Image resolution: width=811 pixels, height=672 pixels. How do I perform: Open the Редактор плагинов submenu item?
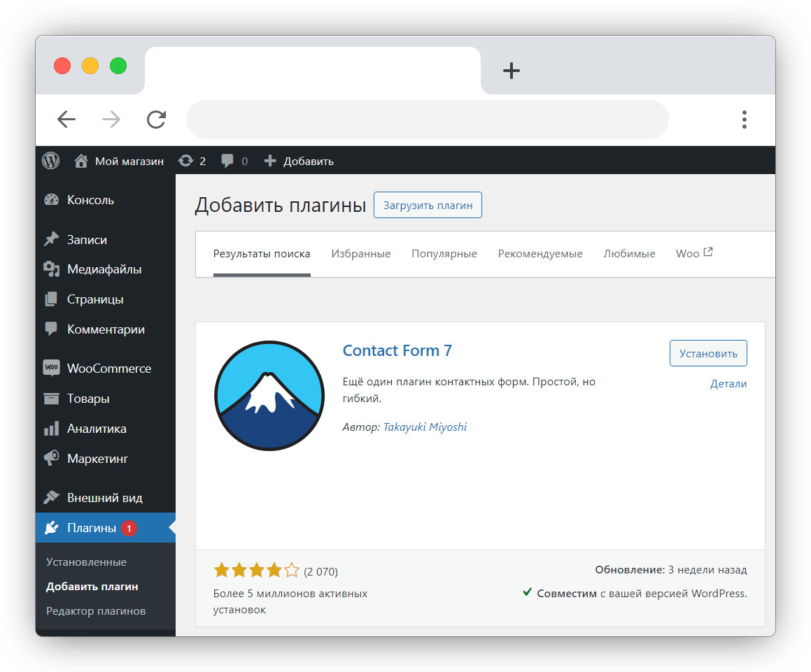pos(96,611)
